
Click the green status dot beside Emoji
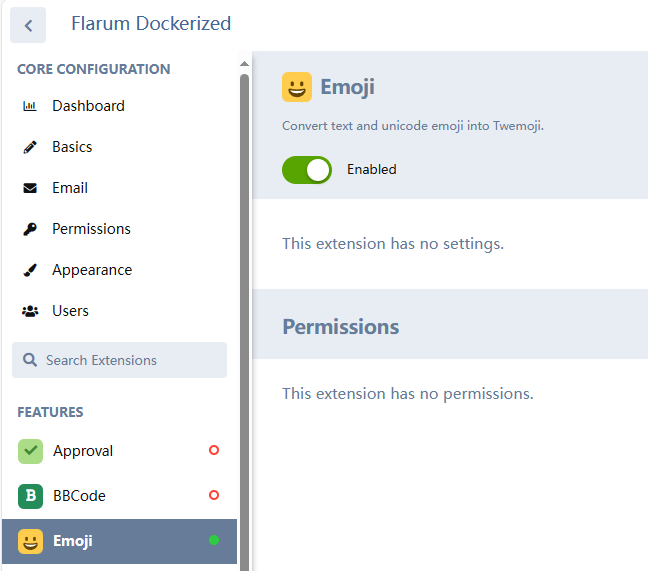tap(214, 540)
